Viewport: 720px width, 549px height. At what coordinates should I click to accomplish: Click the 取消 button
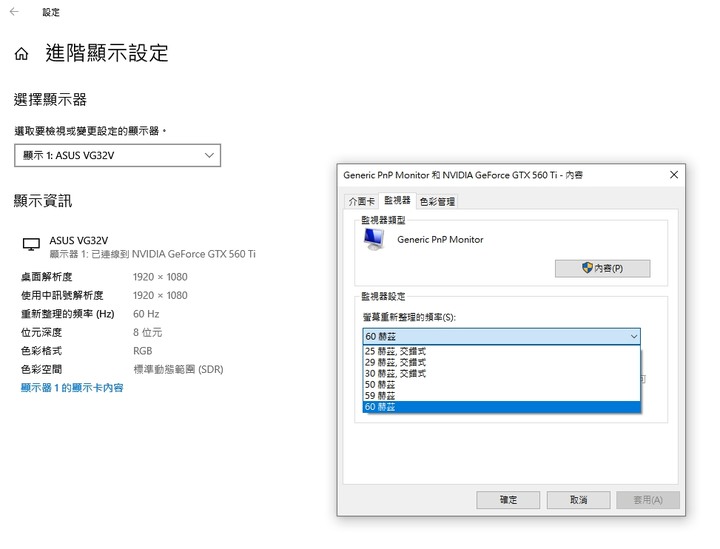pyautogui.click(x=578, y=500)
